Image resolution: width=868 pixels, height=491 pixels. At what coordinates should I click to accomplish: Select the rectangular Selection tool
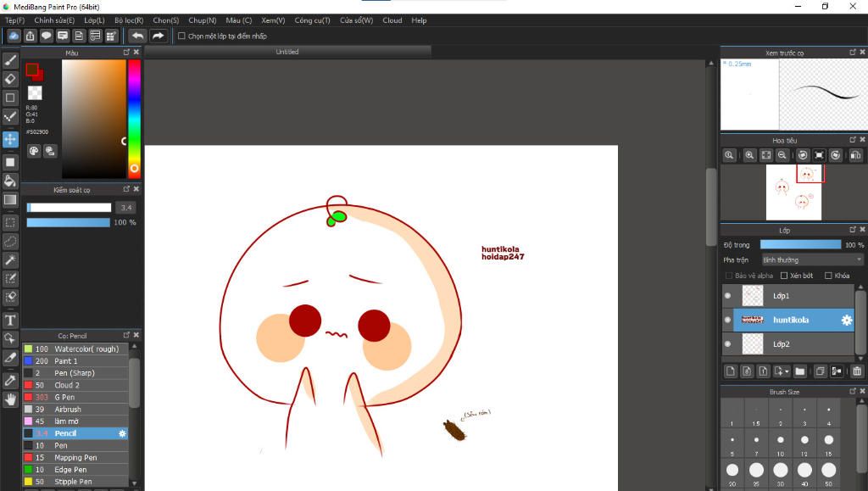pos(10,222)
